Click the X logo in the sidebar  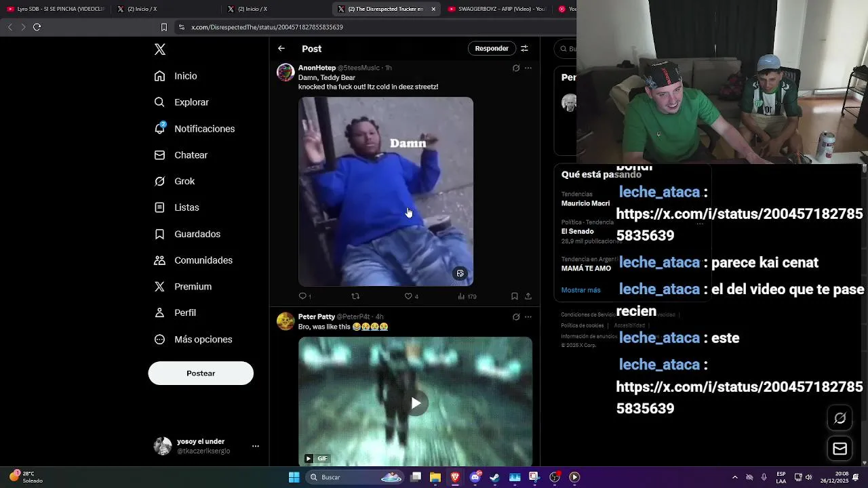[x=160, y=49]
